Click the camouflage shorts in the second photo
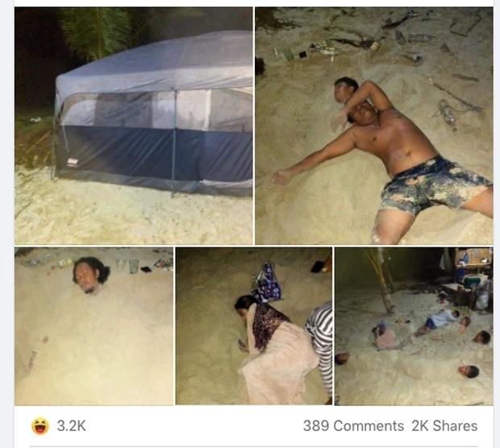The width and height of the screenshot is (500, 448). 434,186
